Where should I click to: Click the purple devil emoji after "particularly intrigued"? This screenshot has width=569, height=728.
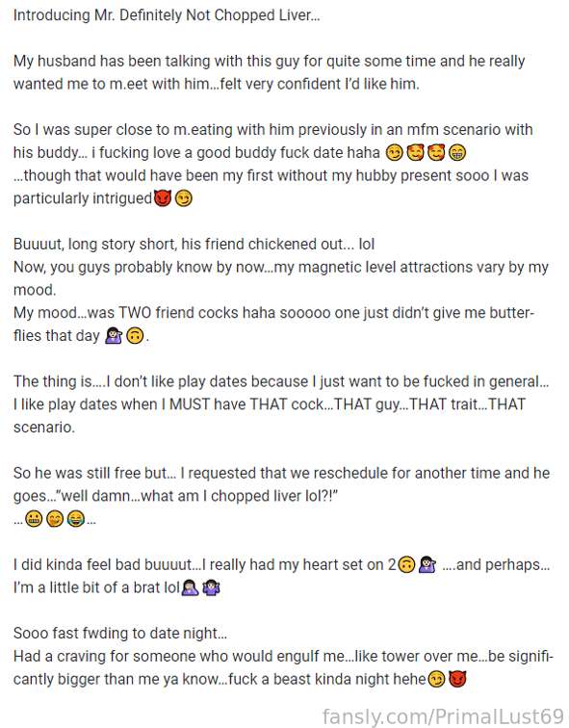pos(163,198)
